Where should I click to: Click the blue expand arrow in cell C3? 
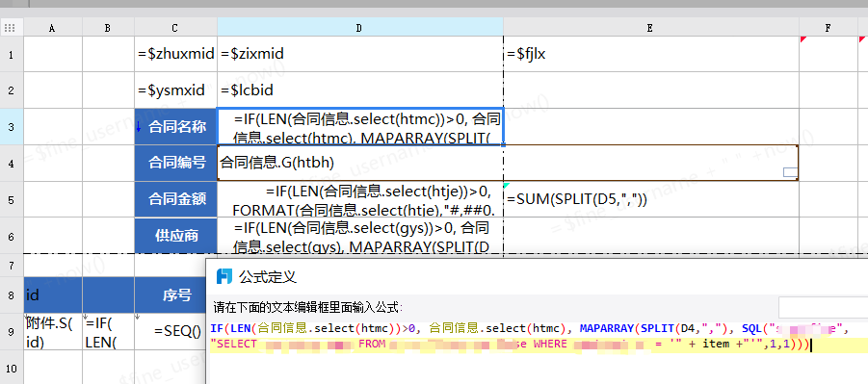click(x=139, y=127)
